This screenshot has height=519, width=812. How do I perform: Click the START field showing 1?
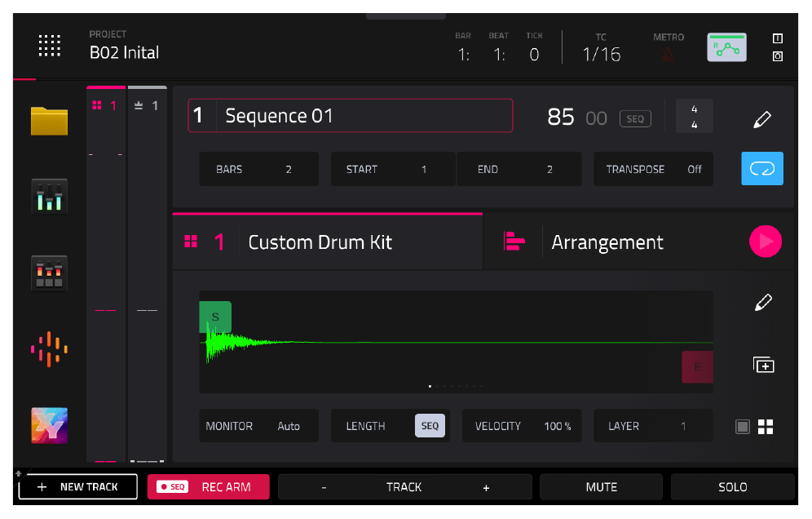click(x=393, y=169)
